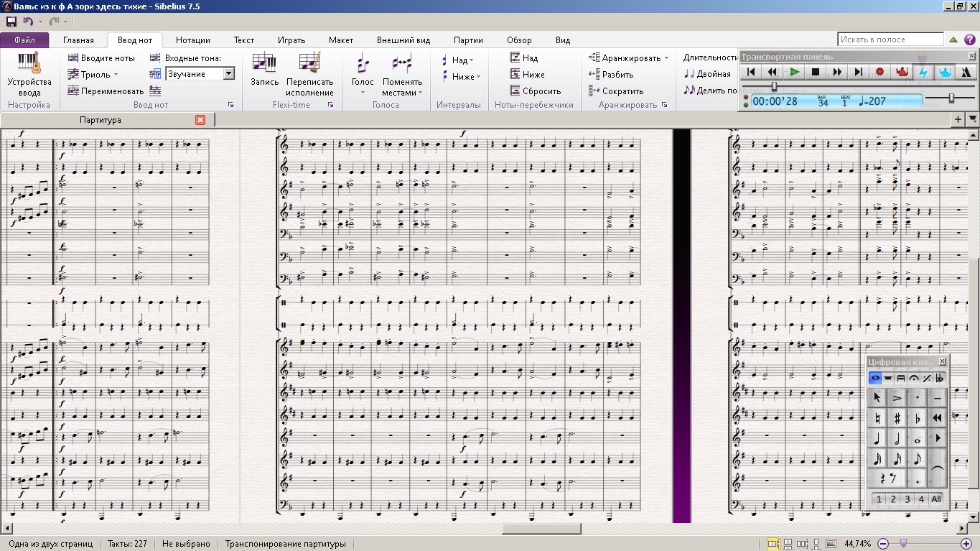Click the staccato dot on the Keypad
Image resolution: width=980 pixels, height=551 pixels.
tap(918, 397)
